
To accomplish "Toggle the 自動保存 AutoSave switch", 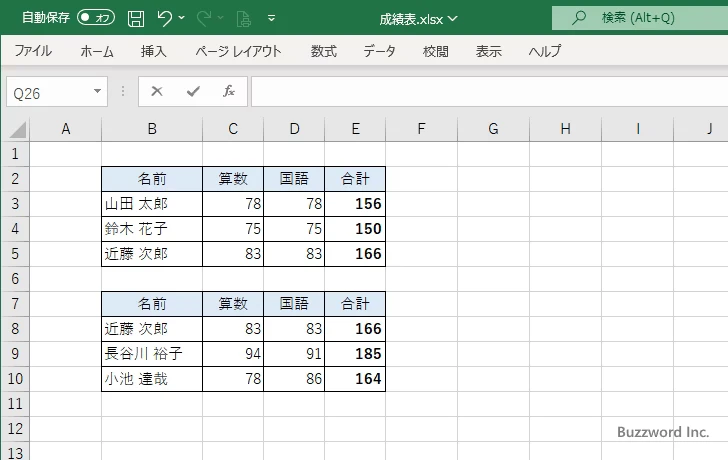I will pos(96,18).
